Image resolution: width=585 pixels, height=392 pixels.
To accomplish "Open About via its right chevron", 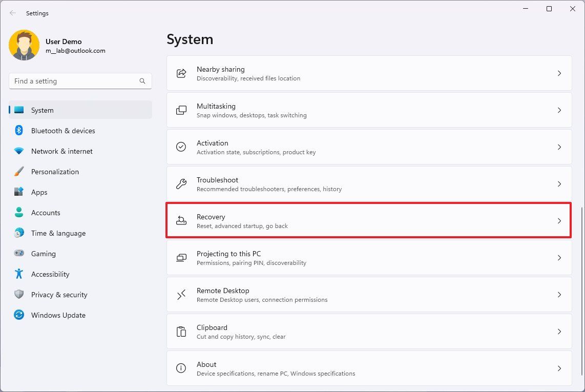I will tap(559, 368).
